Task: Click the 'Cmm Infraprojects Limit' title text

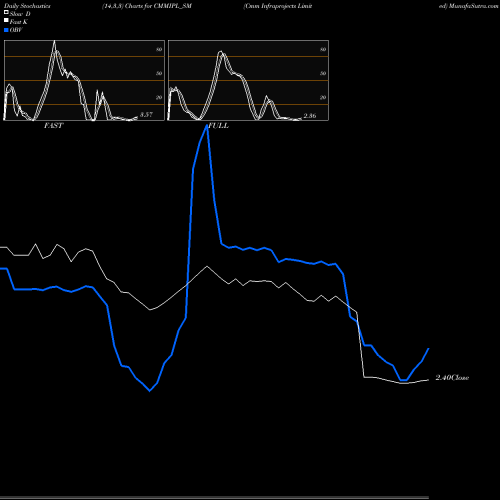Action: (278, 6)
